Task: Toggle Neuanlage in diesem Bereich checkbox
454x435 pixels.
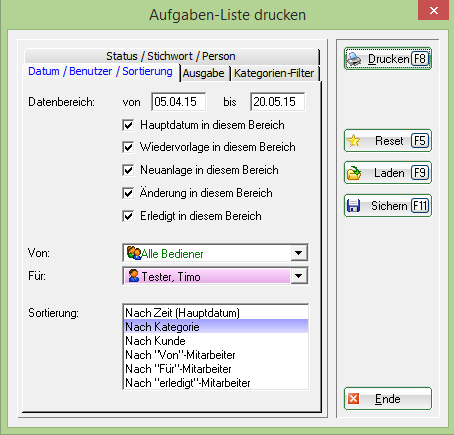Action: [128, 170]
